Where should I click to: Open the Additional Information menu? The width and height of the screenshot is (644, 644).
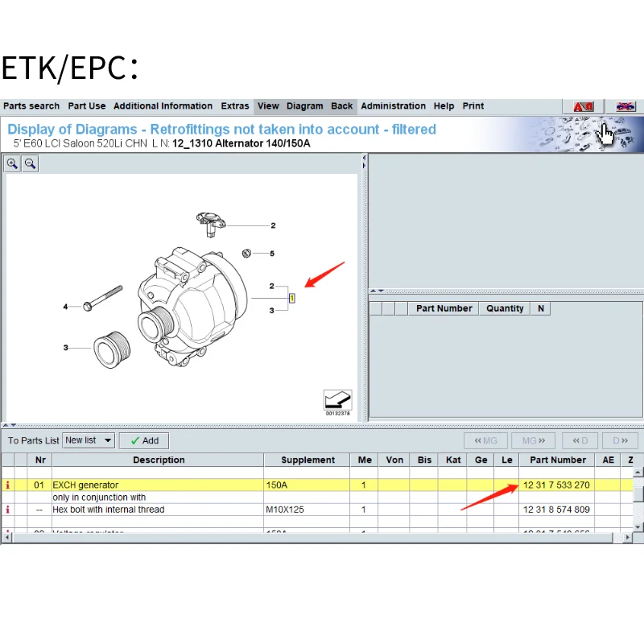(163, 106)
